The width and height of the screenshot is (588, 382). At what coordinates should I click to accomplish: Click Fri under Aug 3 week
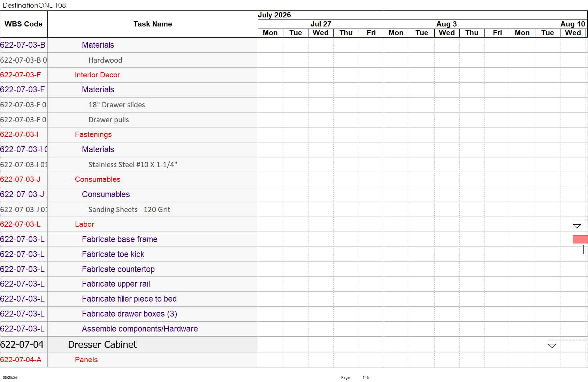point(497,33)
